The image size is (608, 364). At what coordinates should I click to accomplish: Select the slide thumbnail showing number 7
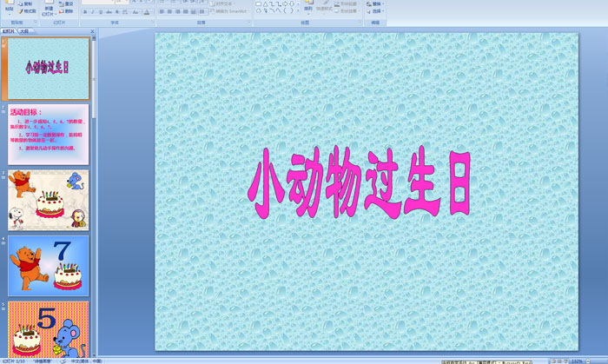click(x=49, y=265)
